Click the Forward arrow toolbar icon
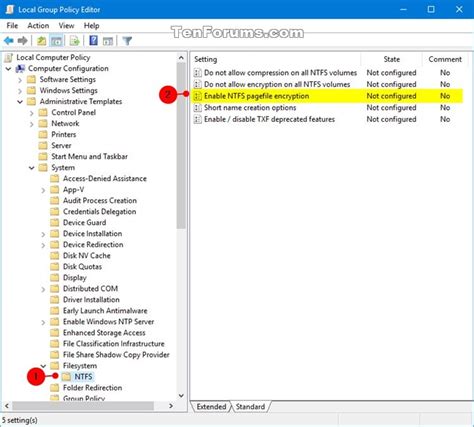The height and width of the screenshot is (427, 474). [23, 41]
